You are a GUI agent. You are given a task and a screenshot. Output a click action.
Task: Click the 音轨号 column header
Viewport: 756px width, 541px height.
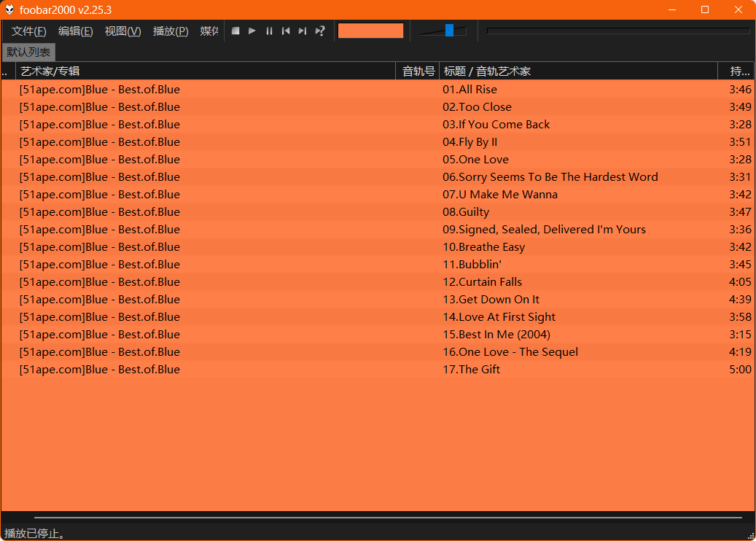click(x=418, y=71)
